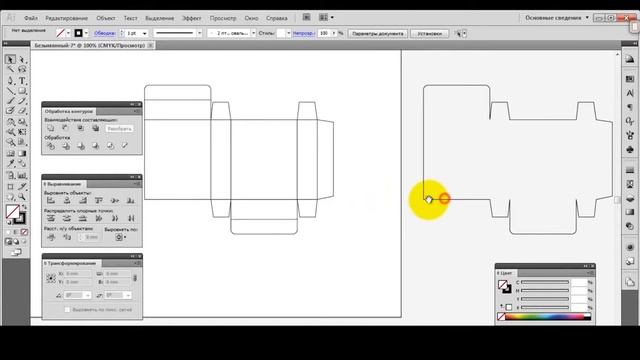640x360 pixels.
Task: Open fill color dropdown in control bar
Action: [68, 33]
